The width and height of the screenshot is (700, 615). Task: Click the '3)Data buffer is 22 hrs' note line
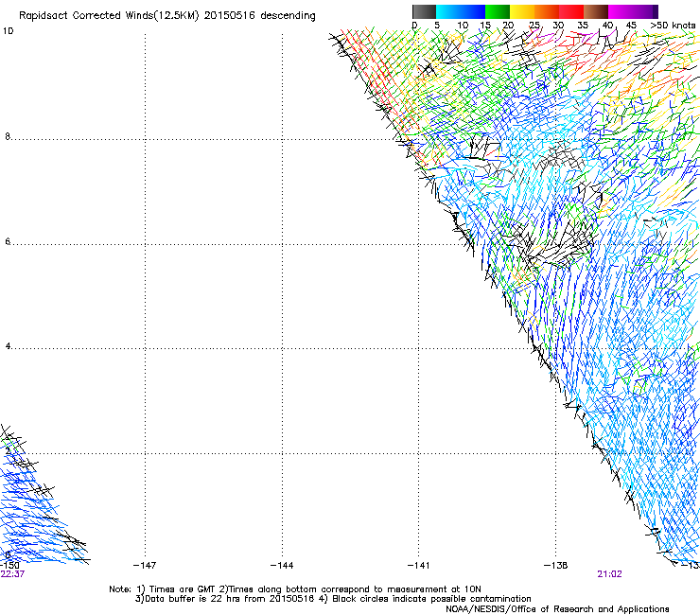(333, 599)
